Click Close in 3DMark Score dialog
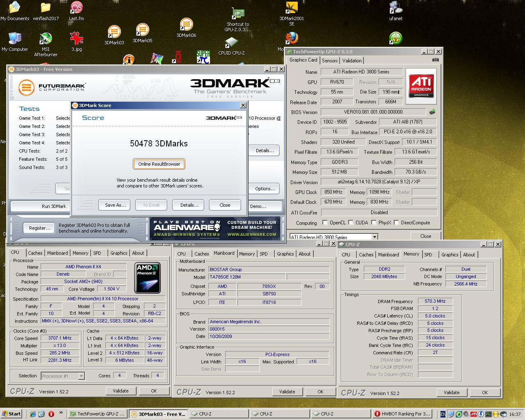Screen dimensions: 525x420 click(x=225, y=205)
